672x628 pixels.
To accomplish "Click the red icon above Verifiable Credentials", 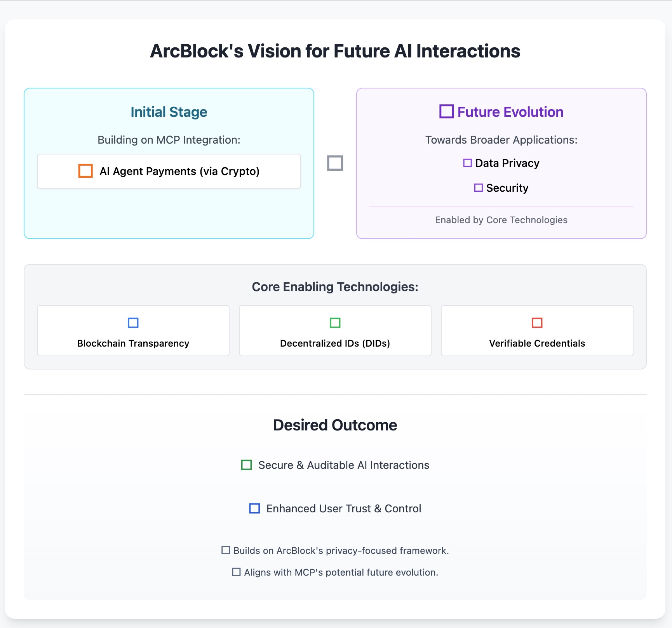I will (537, 323).
